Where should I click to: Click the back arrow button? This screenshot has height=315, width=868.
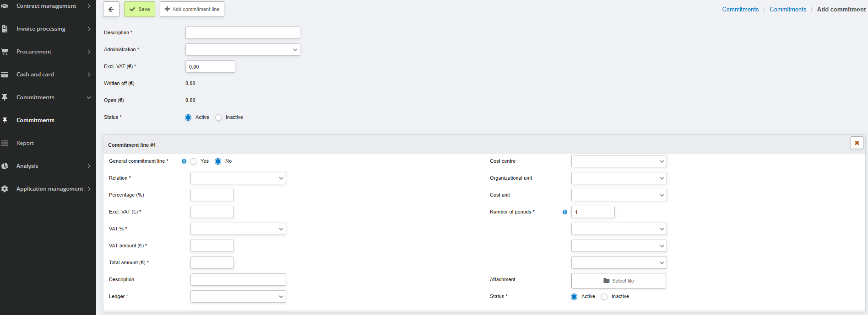pyautogui.click(x=111, y=9)
